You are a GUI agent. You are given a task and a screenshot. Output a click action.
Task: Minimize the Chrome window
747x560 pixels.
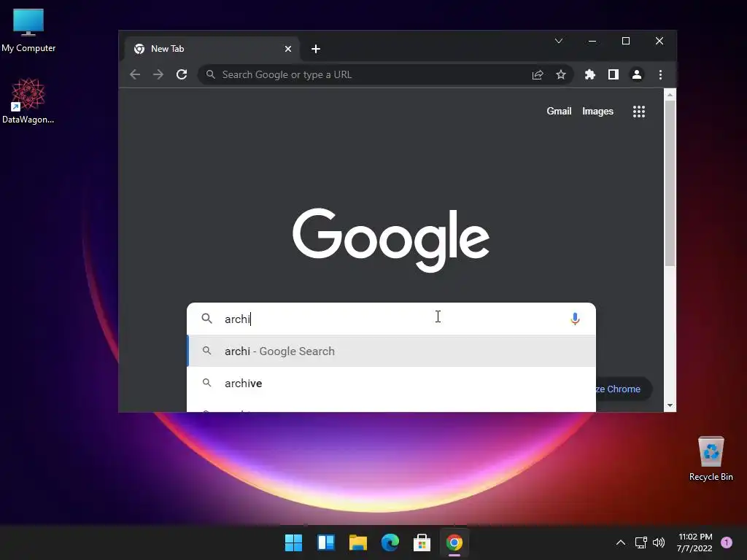[592, 41]
